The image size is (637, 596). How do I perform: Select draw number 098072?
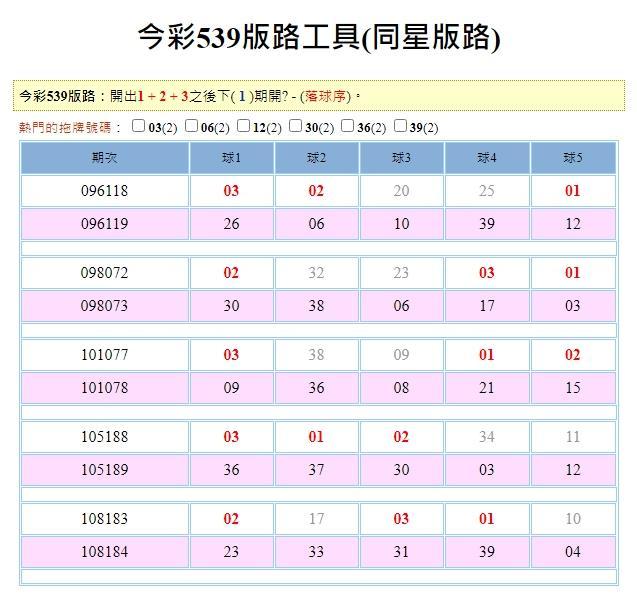coord(104,273)
